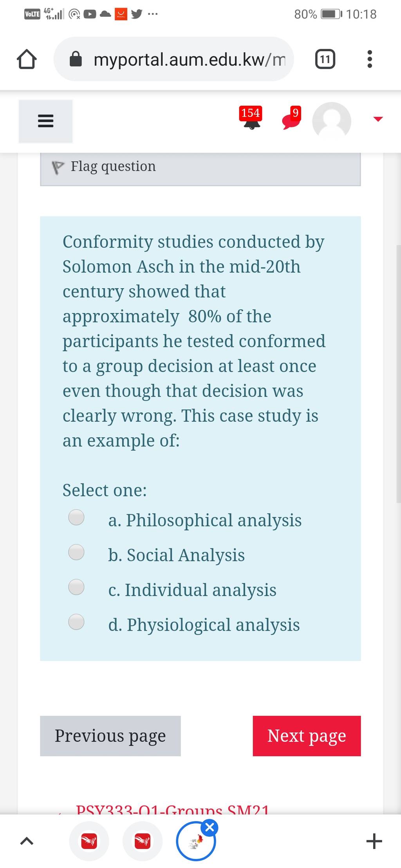View the 154 bell notifications

251,118
